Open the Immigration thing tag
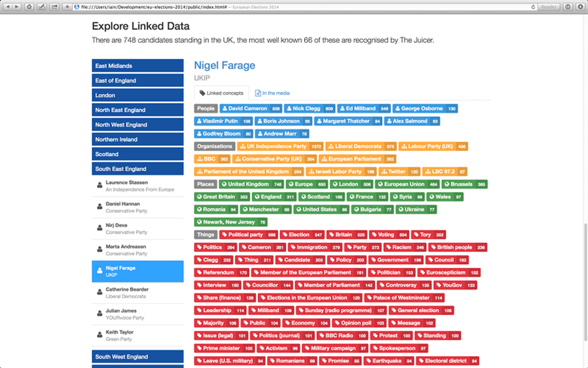The height and width of the screenshot is (368, 588). tap(315, 247)
